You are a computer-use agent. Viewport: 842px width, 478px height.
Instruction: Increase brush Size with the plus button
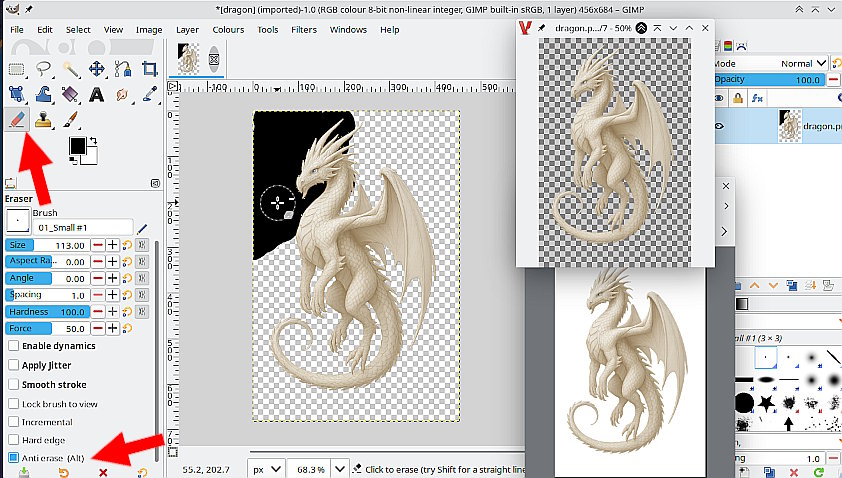113,245
